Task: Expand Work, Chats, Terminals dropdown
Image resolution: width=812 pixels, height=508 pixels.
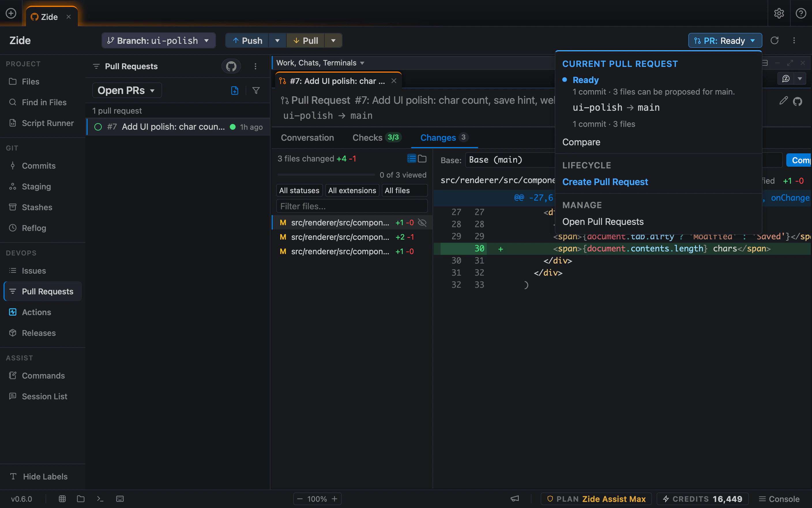Action: [320, 63]
